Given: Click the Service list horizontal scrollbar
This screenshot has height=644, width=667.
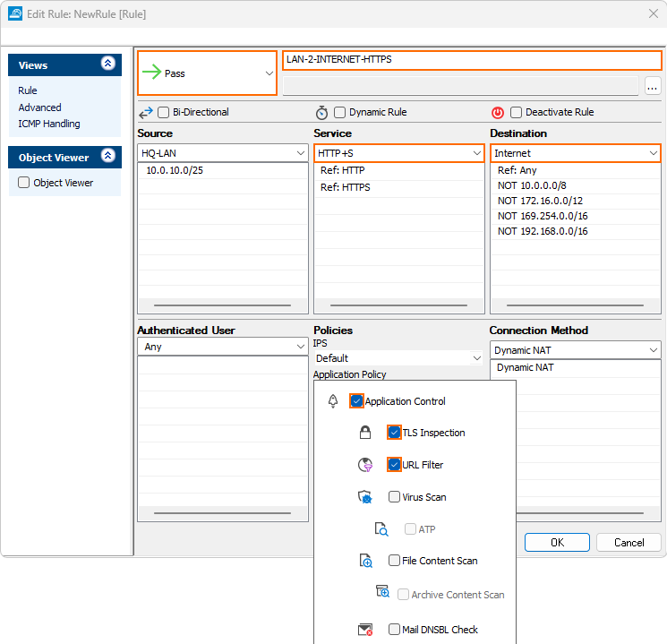Looking at the screenshot, I should tap(399, 305).
